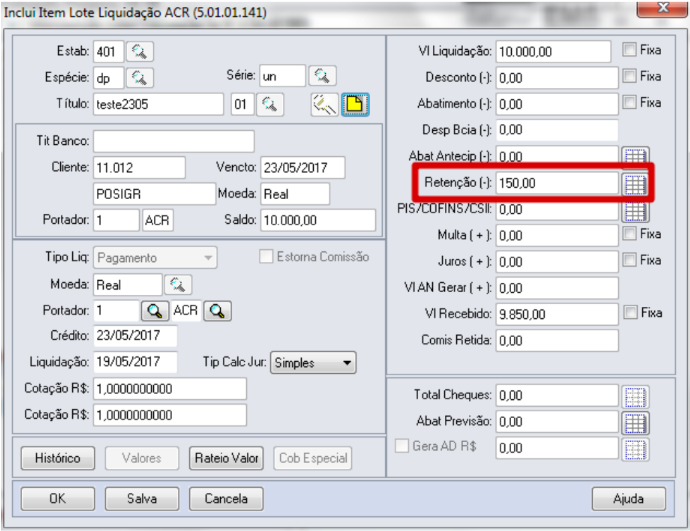Screen dimensions: 690x531
Task: Check Fixa for Multa
Action: coord(629,233)
